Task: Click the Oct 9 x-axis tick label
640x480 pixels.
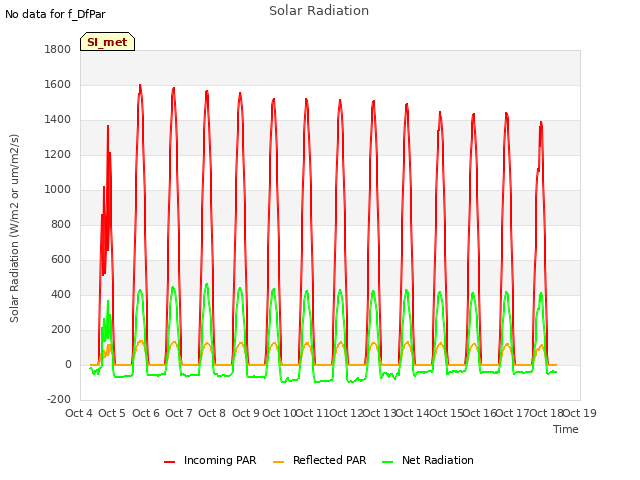Action: coord(246,413)
